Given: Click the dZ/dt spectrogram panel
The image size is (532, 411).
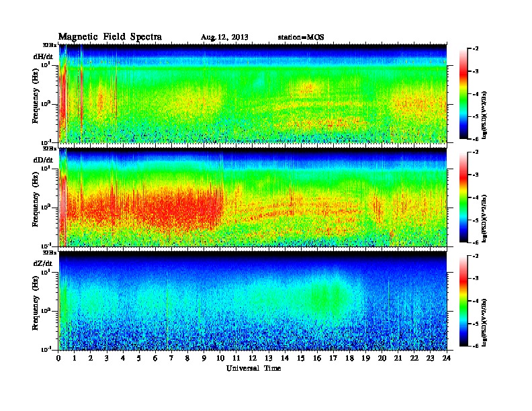Looking at the screenshot, I should point(253,300).
